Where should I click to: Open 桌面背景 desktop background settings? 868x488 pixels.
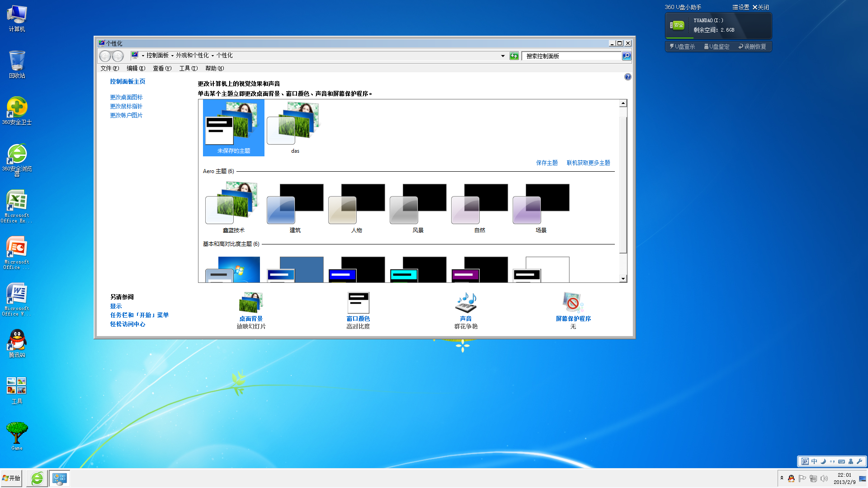(x=251, y=310)
